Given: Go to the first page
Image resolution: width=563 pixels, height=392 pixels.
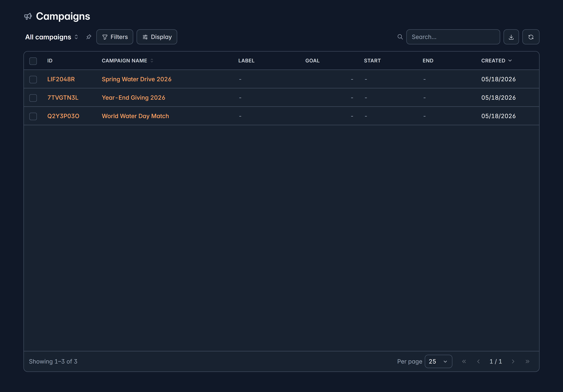Looking at the screenshot, I should coord(464,361).
